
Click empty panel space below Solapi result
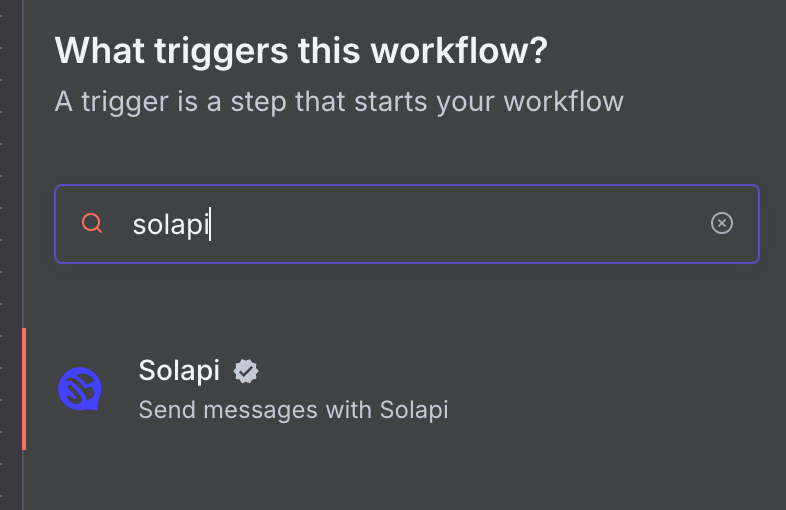400,475
